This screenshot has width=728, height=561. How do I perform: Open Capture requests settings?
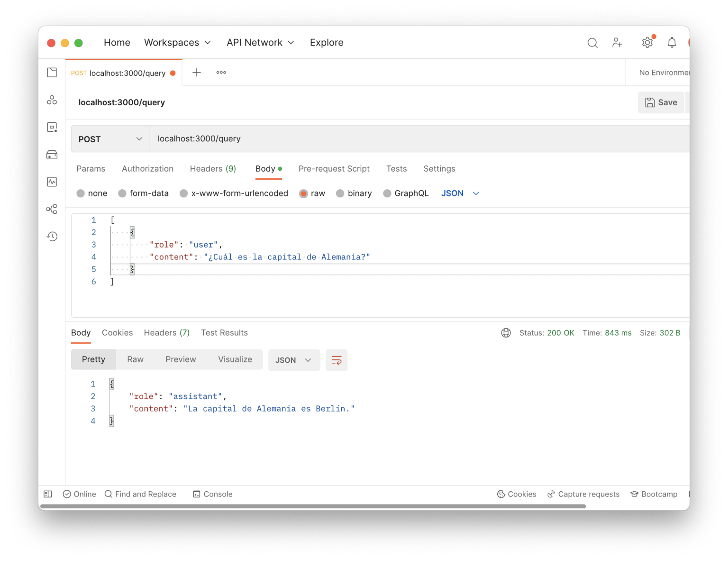pyautogui.click(x=583, y=494)
